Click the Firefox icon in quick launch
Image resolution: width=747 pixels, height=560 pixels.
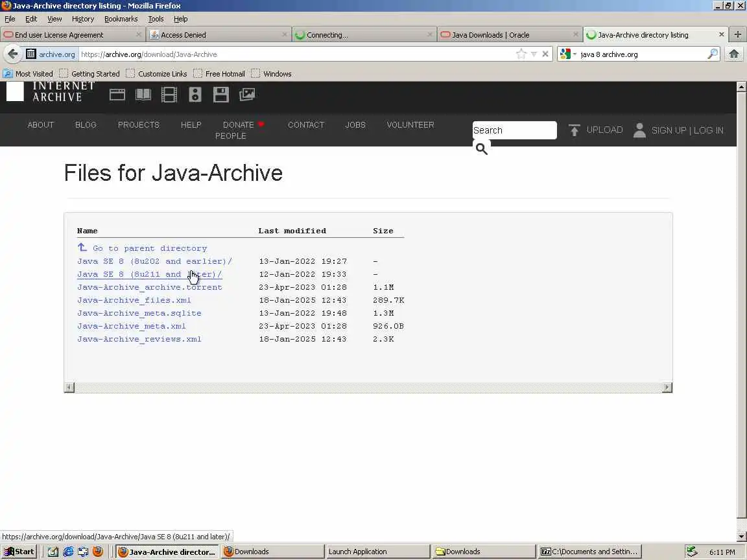(x=98, y=552)
